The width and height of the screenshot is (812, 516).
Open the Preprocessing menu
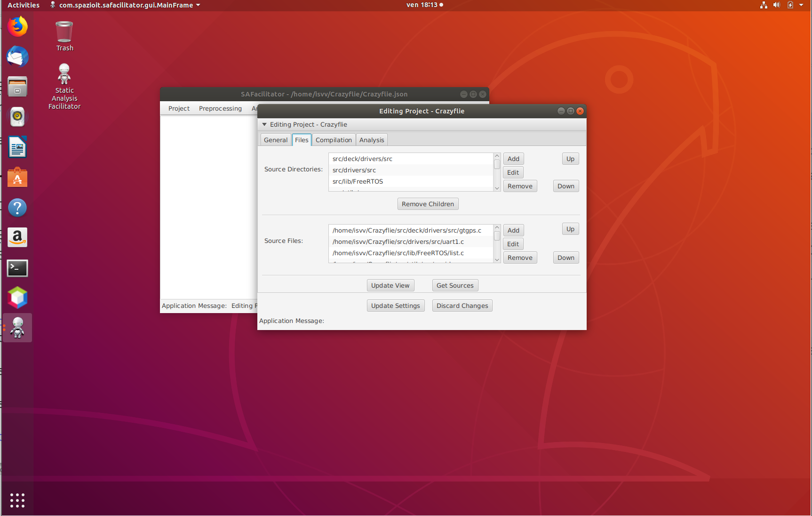tap(220, 108)
